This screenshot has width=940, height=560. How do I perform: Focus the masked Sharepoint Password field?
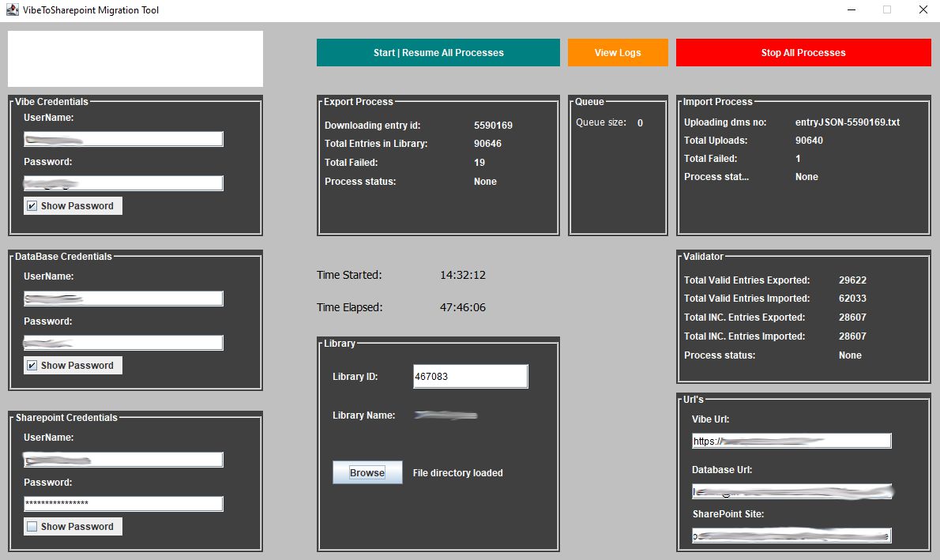pos(123,504)
